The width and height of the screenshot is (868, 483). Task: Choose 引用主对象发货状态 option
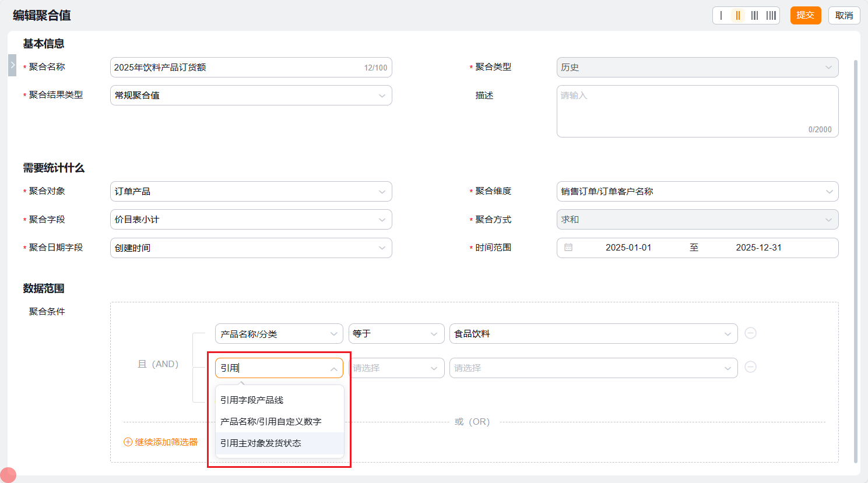(x=261, y=443)
